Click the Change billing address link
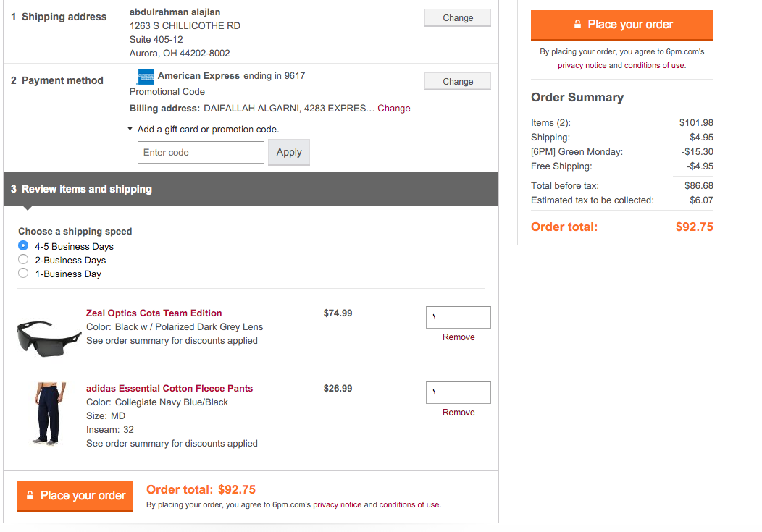The height and width of the screenshot is (532, 762). click(x=394, y=109)
